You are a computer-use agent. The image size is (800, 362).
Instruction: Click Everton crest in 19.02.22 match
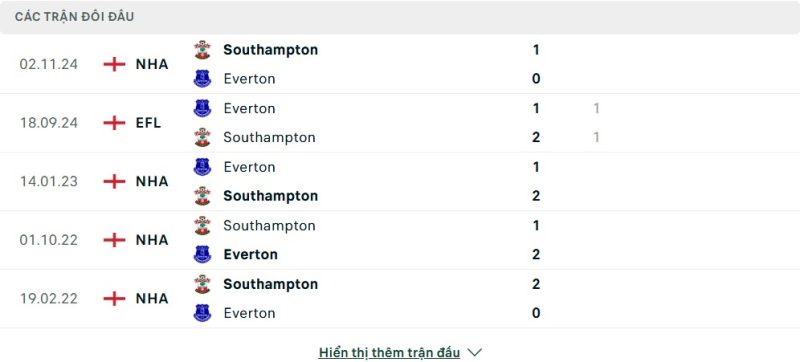point(203,313)
